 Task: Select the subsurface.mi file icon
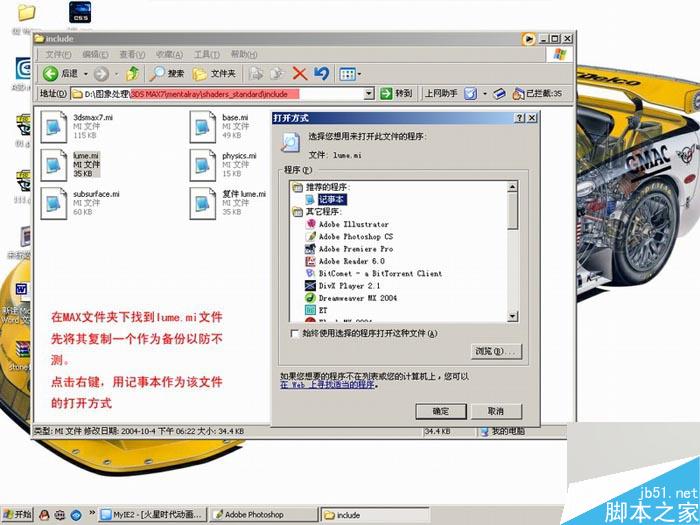click(54, 204)
